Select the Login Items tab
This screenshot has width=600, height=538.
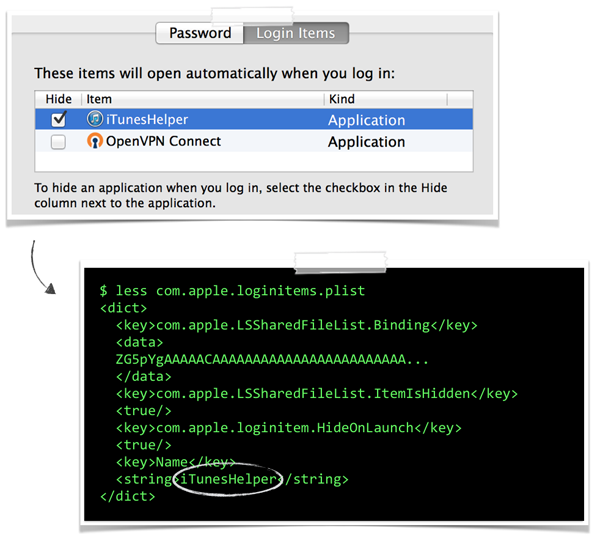pos(296,33)
